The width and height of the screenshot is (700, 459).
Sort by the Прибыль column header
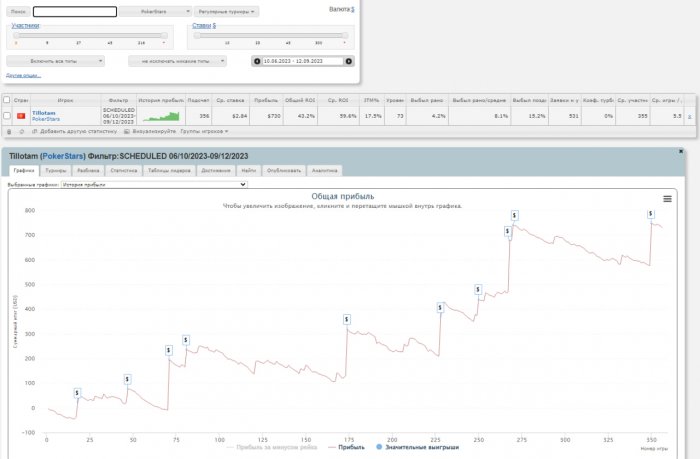pos(266,100)
